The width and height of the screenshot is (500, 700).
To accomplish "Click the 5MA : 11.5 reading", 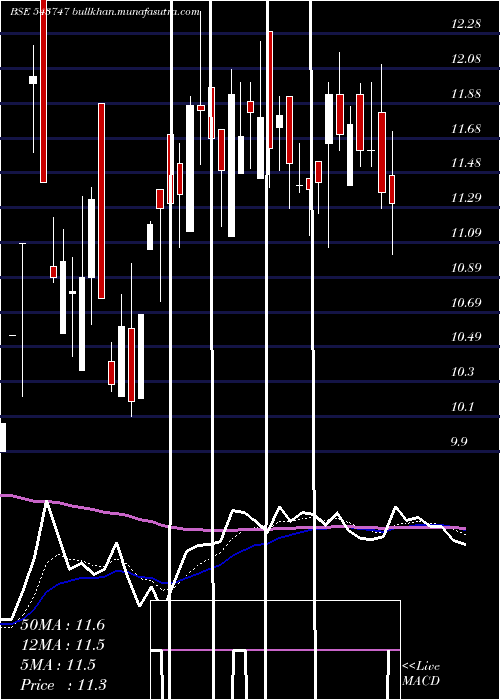I will click(x=58, y=665).
